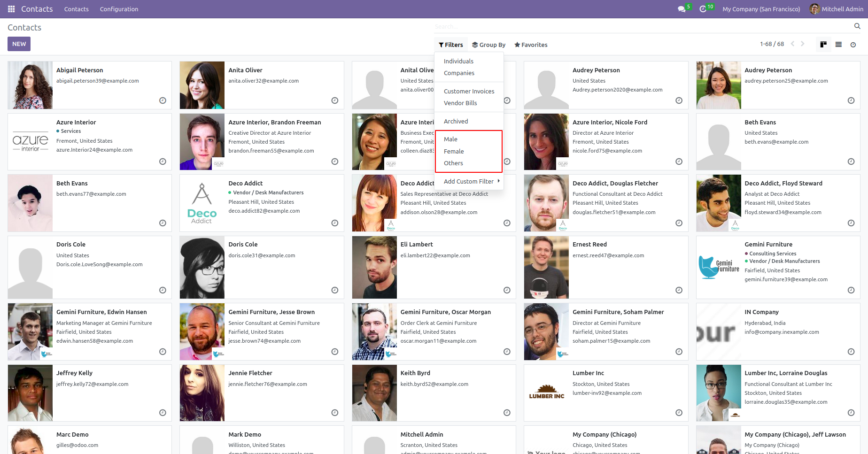Click Jennie Fletcher's photo thumbnail
Viewport: 868px width, 454px height.
coord(202,393)
